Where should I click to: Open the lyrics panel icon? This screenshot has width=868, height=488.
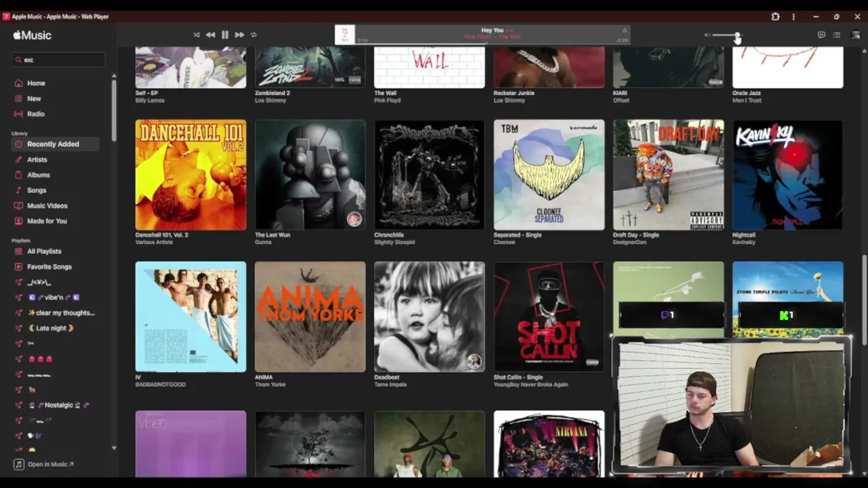(821, 35)
